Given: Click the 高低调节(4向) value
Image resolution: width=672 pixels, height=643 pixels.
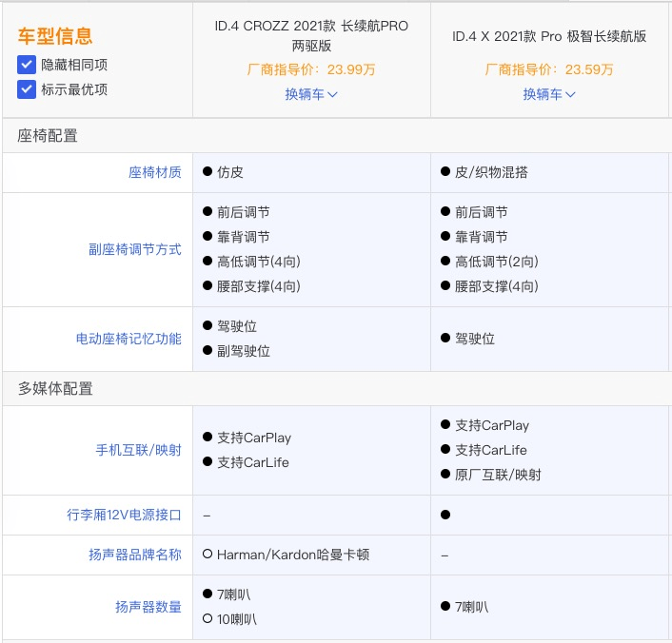Looking at the screenshot, I should [x=259, y=262].
